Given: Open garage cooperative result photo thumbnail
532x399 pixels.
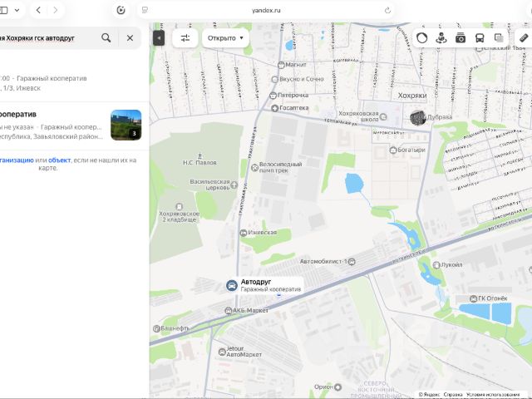Looking at the screenshot, I should 126,125.
